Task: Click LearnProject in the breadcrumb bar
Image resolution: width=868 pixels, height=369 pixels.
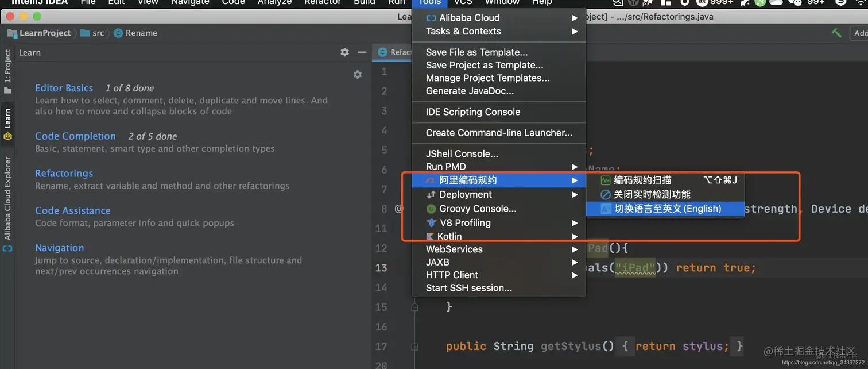Action: [x=40, y=33]
